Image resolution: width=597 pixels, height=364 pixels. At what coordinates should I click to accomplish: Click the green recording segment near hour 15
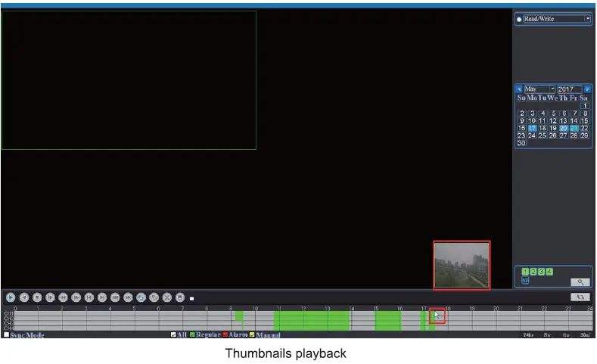(x=388, y=321)
